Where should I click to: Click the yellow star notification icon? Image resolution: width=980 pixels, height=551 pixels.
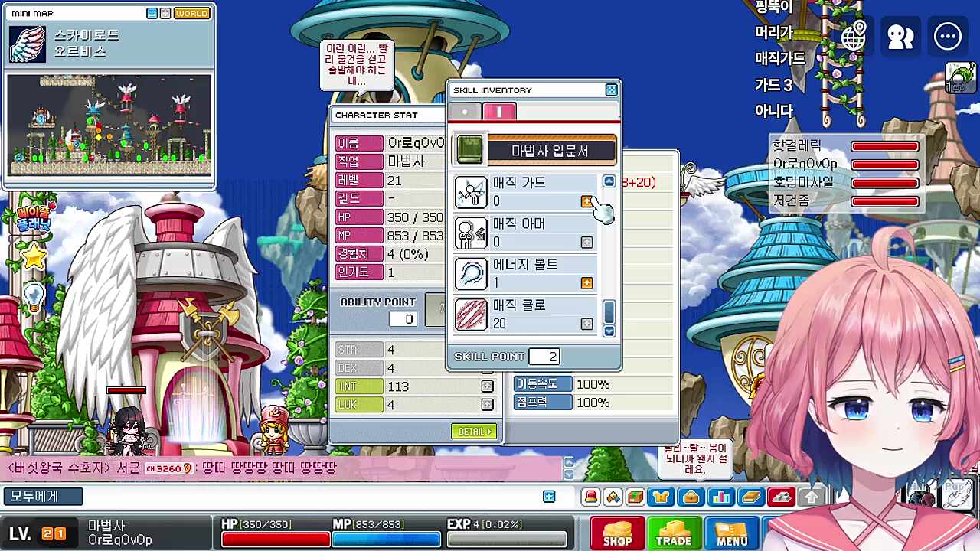pyautogui.click(x=34, y=257)
